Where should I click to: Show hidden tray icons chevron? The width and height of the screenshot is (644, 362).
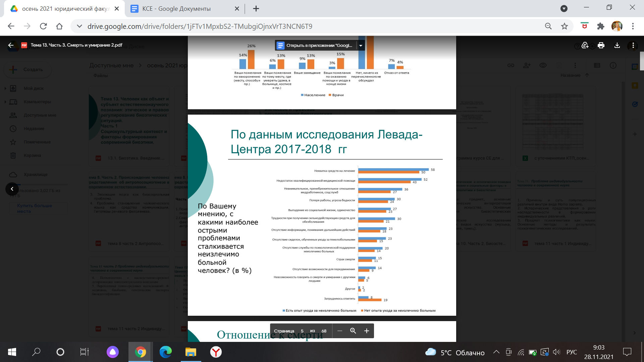496,352
